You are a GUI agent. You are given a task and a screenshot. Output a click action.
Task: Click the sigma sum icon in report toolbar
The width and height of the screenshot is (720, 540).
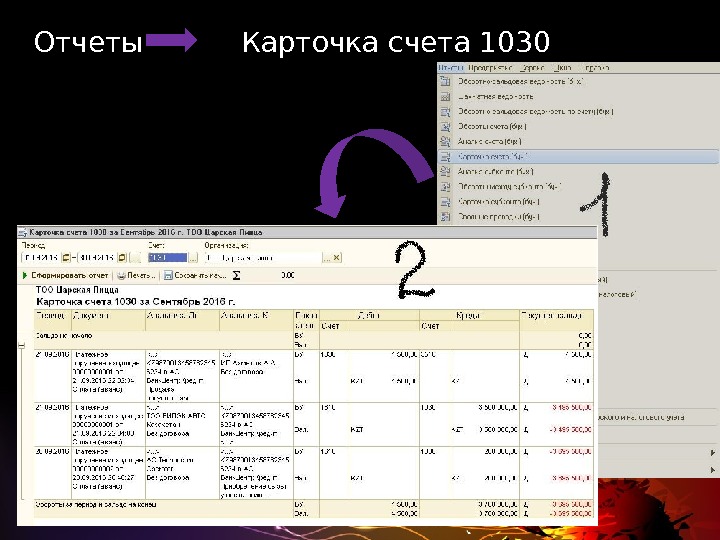coord(236,276)
